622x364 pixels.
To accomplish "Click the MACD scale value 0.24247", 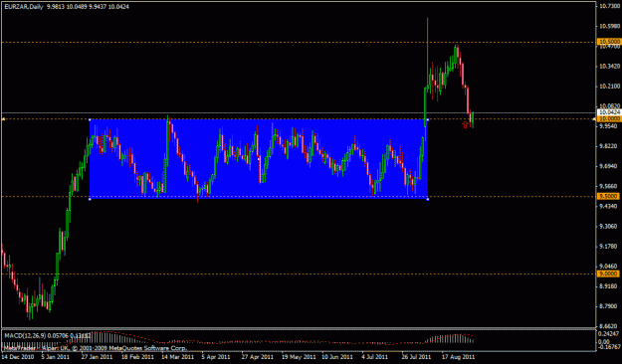I will [609, 334].
